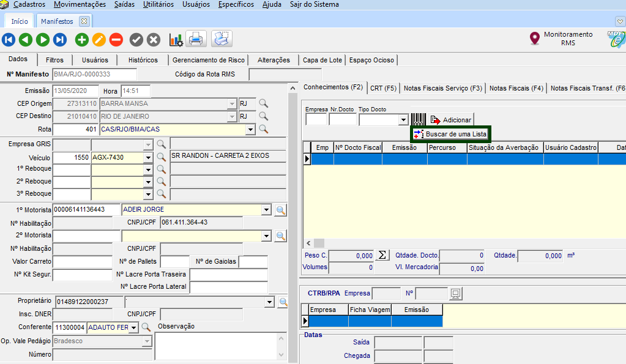
Task: Expand the Veículo plate dropdown
Action: [147, 157]
